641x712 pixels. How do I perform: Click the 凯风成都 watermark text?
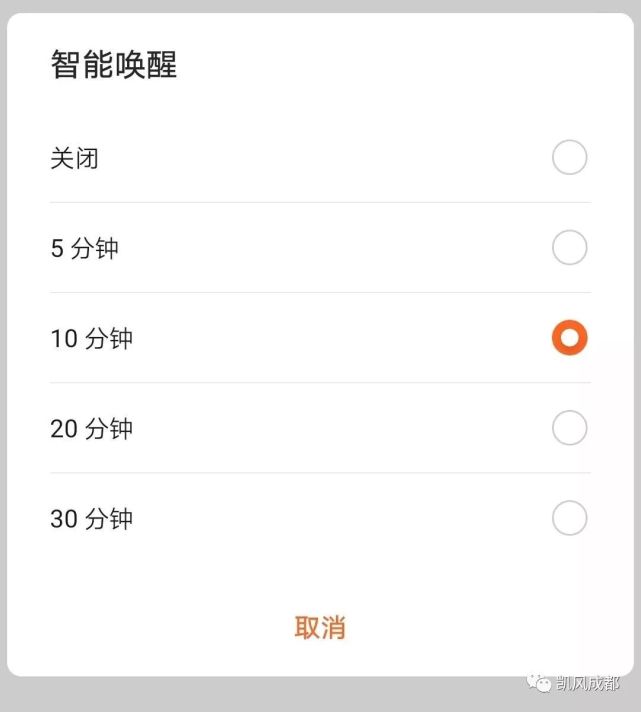[588, 683]
